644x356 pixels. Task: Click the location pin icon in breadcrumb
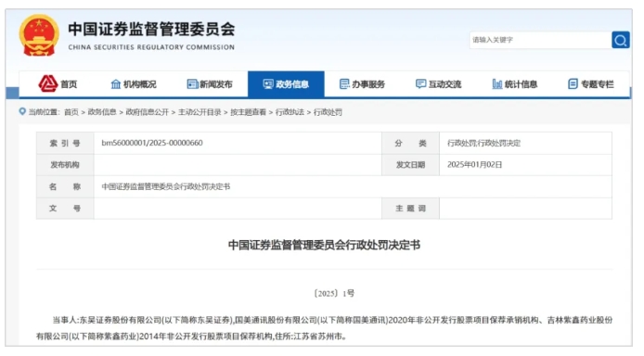coord(22,111)
